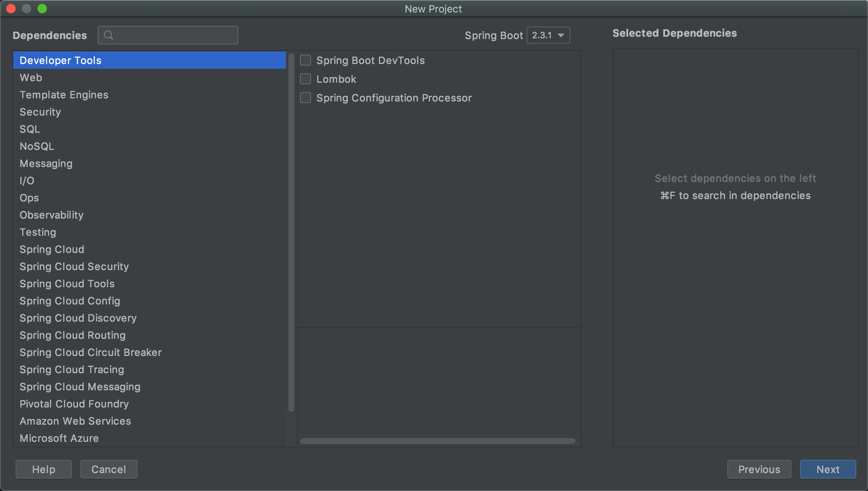Drag the horizontal scrollbar at the bottom
Viewport: 868px width, 491px height.
[439, 441]
